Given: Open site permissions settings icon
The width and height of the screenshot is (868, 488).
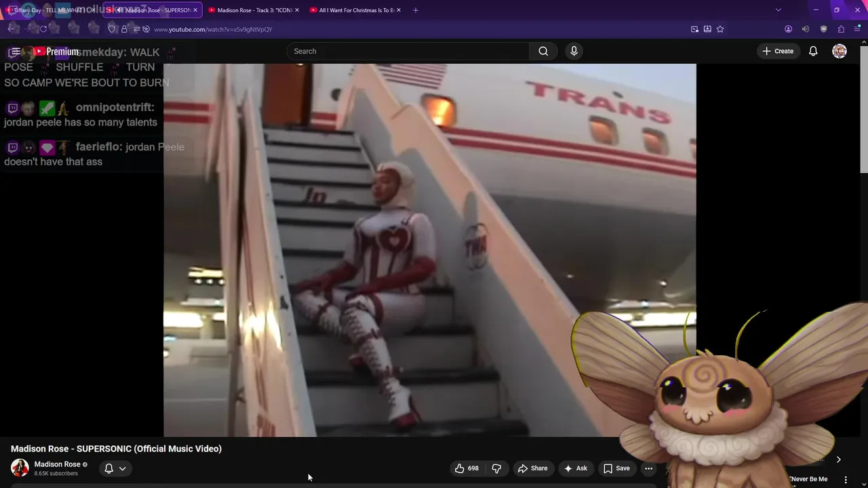Looking at the screenshot, I should coord(137,29).
